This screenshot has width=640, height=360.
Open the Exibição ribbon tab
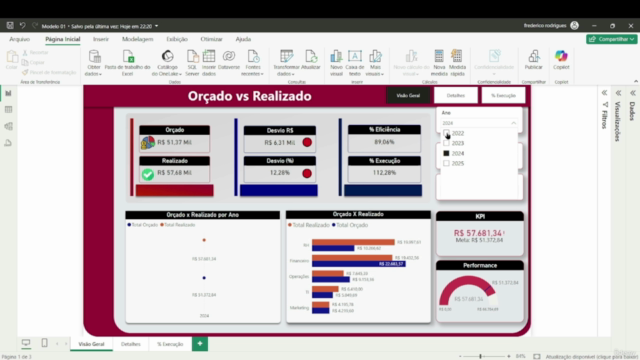177,39
